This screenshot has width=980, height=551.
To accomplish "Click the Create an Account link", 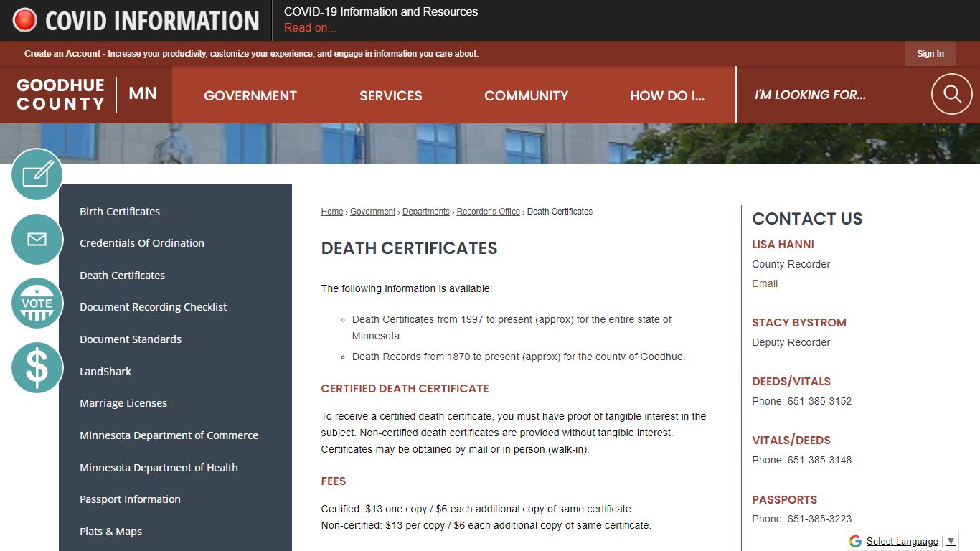I will pos(62,54).
